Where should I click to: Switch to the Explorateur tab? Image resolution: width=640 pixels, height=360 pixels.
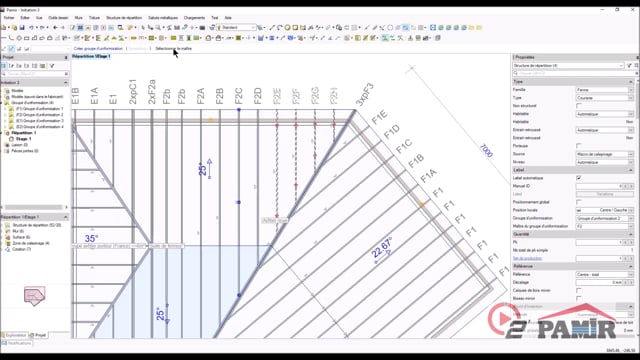(x=14, y=335)
